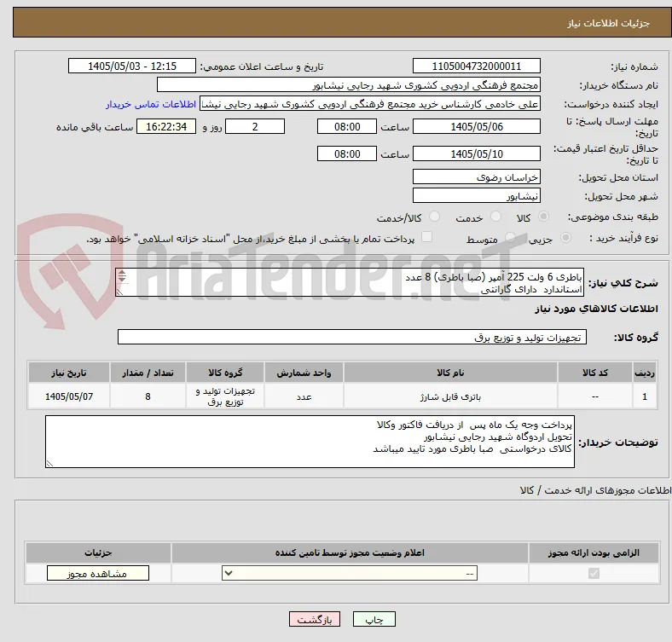Toggle the mandatory license checkbox

coord(594,574)
